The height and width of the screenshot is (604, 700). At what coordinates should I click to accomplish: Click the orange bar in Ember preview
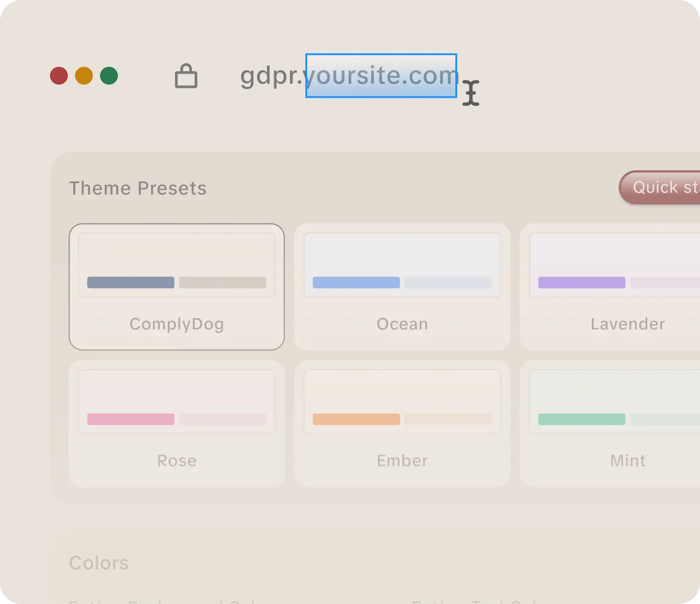(x=356, y=419)
